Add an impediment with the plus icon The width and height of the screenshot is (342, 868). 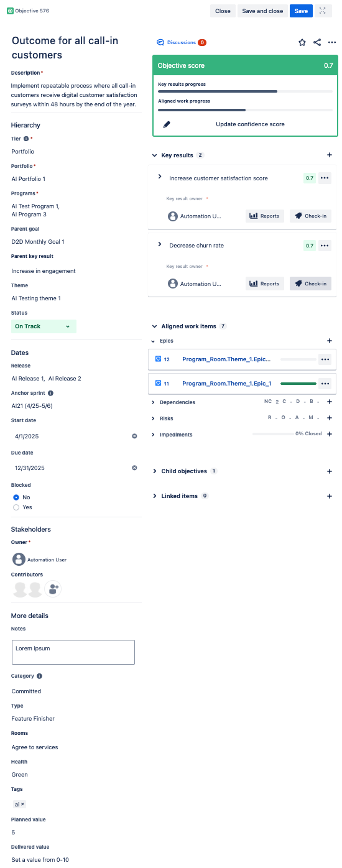(330, 434)
